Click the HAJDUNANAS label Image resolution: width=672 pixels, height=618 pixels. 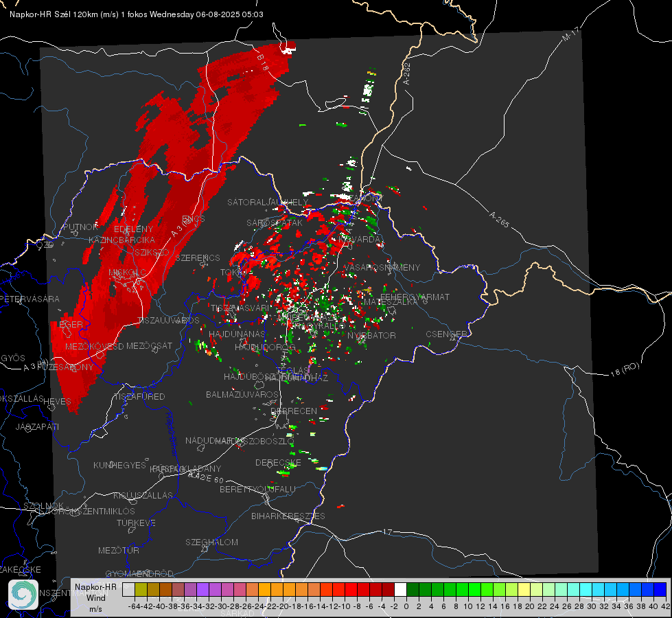coord(237,334)
